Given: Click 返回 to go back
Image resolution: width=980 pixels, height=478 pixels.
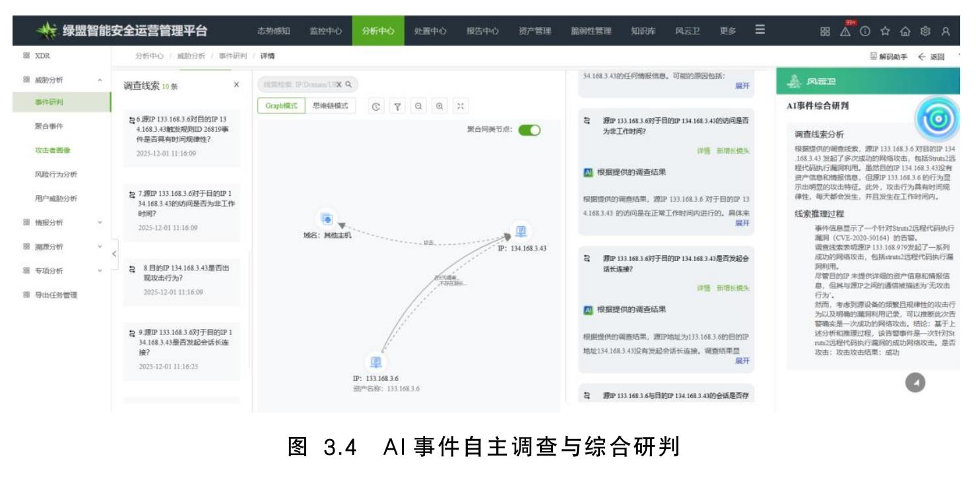Looking at the screenshot, I should tap(932, 57).
